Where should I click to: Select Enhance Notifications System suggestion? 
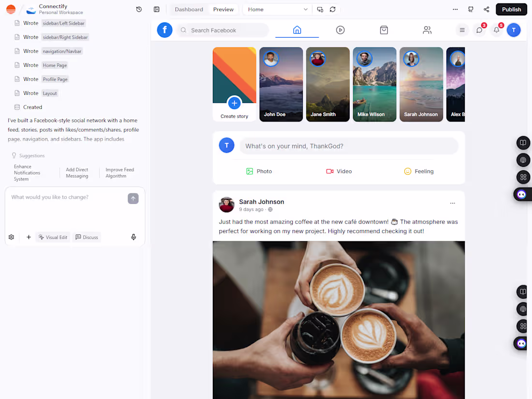pos(27,173)
